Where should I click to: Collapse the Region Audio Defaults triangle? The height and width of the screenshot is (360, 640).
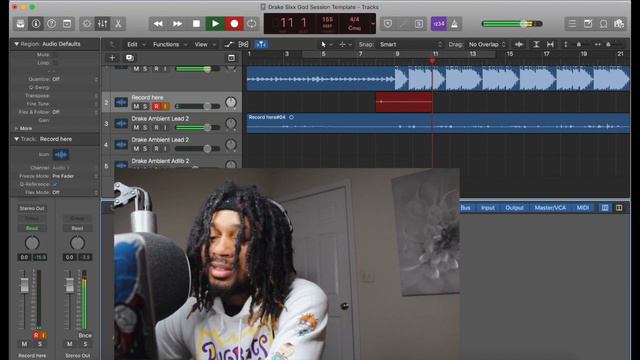[x=16, y=44]
